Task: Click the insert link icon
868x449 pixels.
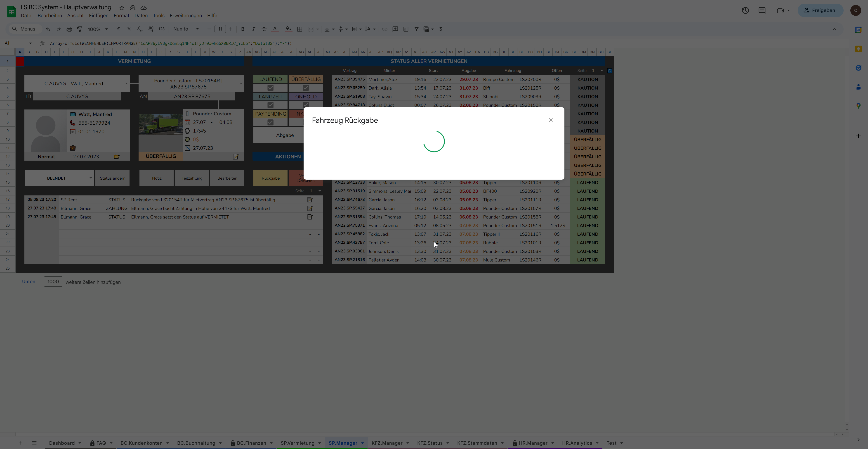Action: [x=384, y=29]
